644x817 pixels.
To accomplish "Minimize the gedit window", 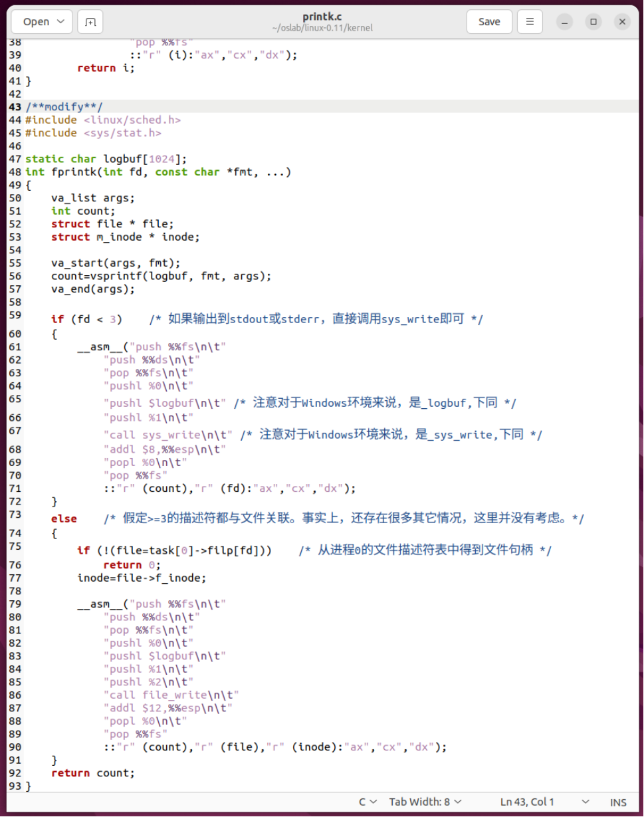I will tap(565, 22).
